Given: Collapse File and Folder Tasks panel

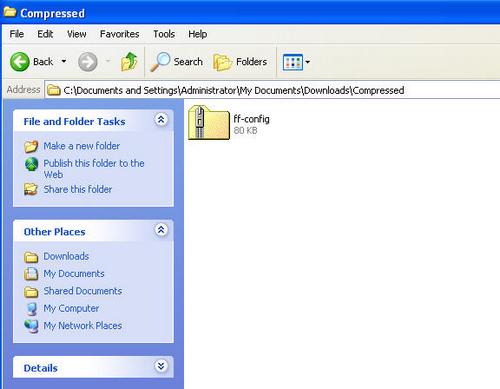Looking at the screenshot, I should (161, 120).
